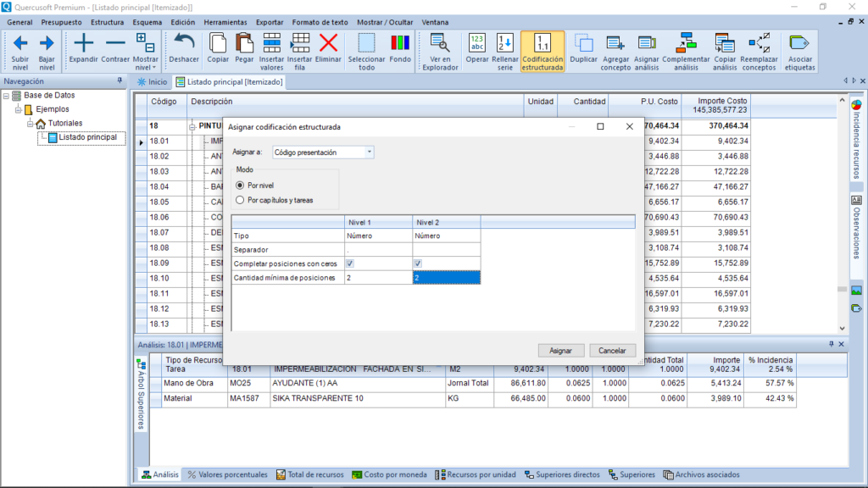
Task: Click Nivel 2 Tipo Número cell
Action: click(446, 236)
